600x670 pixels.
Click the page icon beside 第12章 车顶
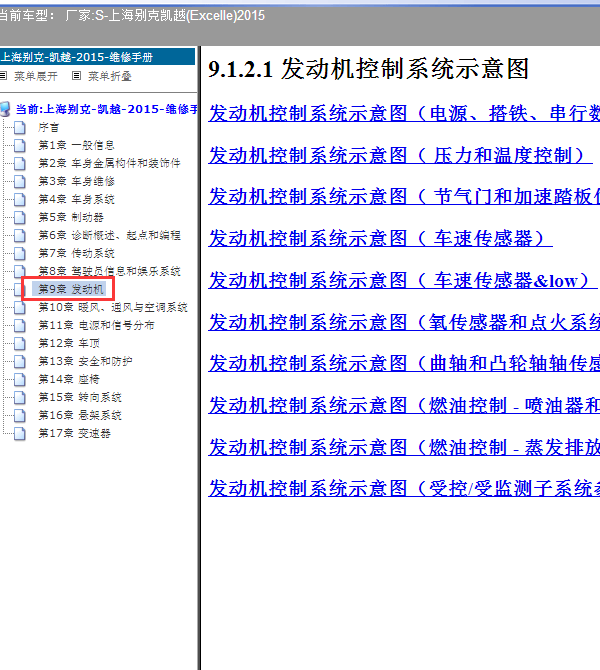19,343
